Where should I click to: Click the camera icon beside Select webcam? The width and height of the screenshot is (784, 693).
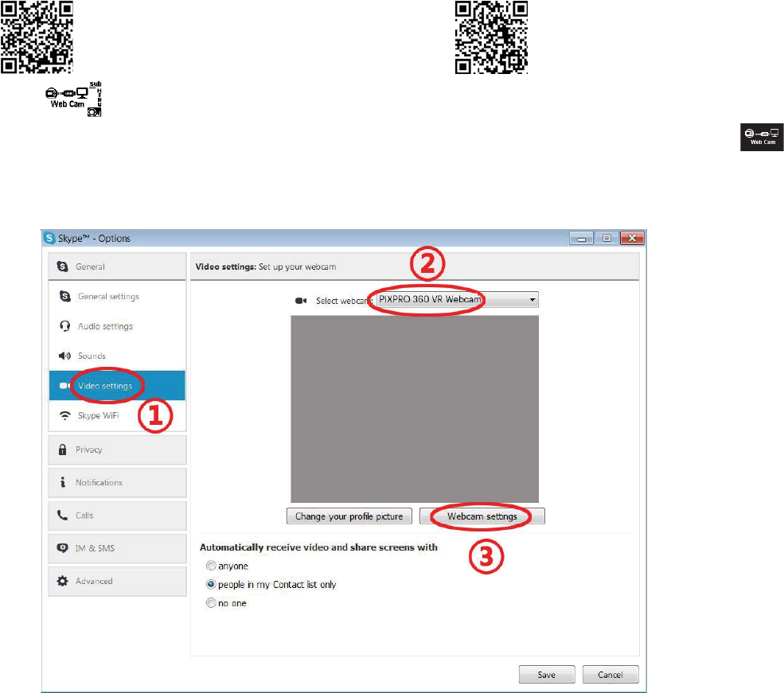pos(301,301)
